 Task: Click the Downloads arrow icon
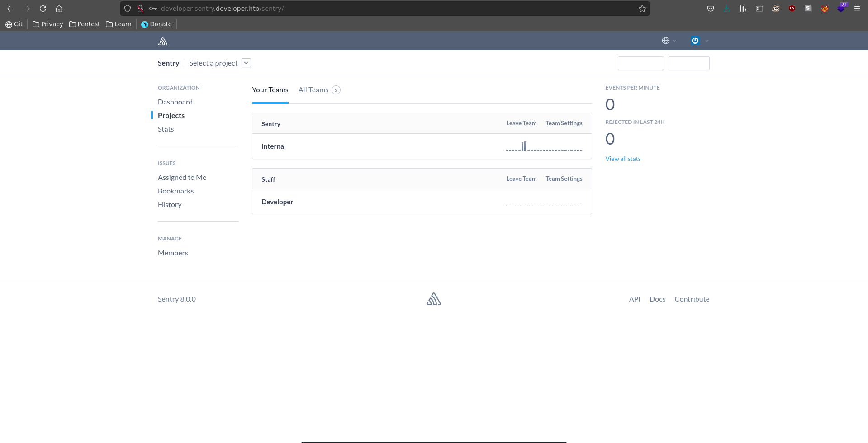click(726, 9)
